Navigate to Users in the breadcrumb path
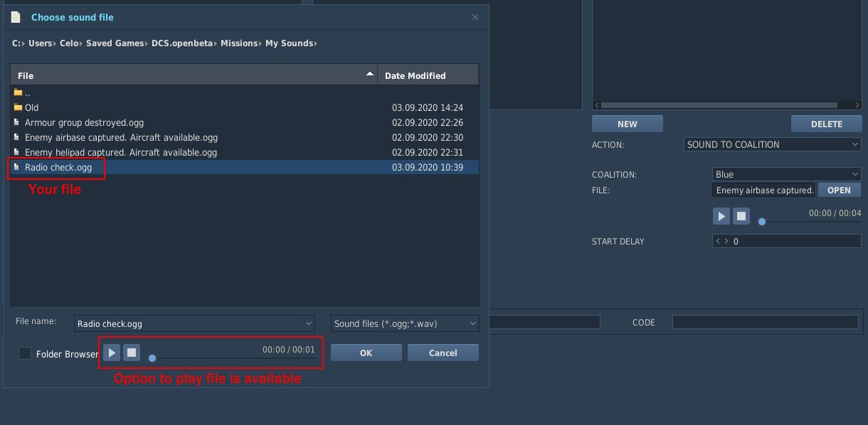 pos(41,43)
